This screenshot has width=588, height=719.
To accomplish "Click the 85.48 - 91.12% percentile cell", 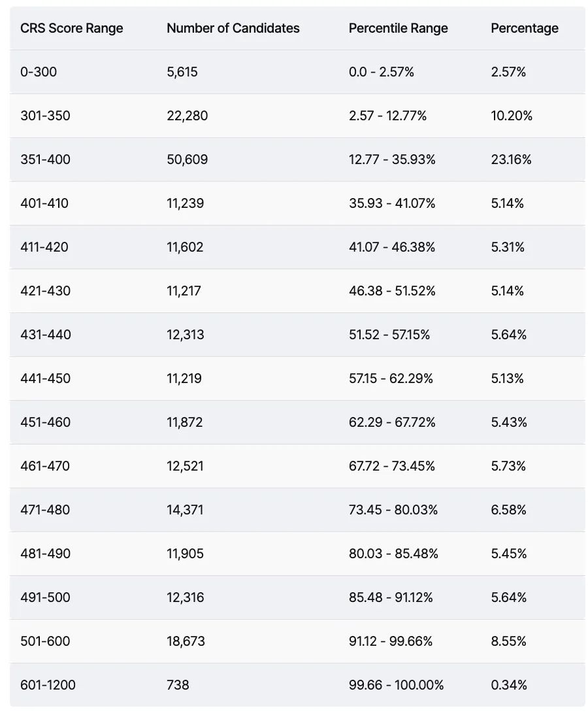I will pos(391,597).
